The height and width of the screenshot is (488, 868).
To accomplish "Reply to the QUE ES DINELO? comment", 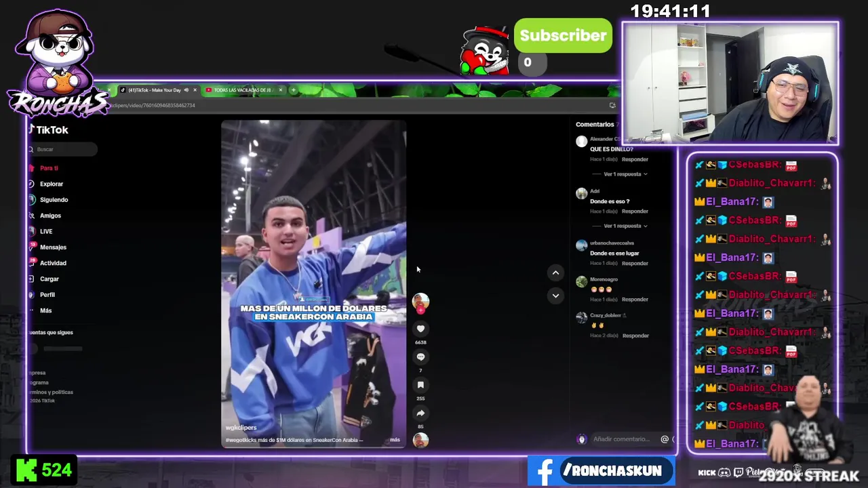I will tap(635, 159).
